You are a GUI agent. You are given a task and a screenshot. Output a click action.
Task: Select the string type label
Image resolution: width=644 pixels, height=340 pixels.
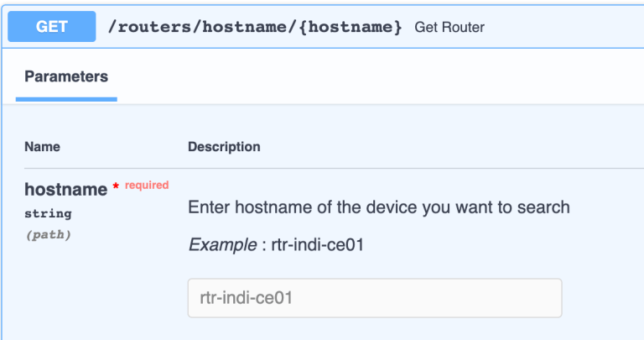click(x=48, y=213)
